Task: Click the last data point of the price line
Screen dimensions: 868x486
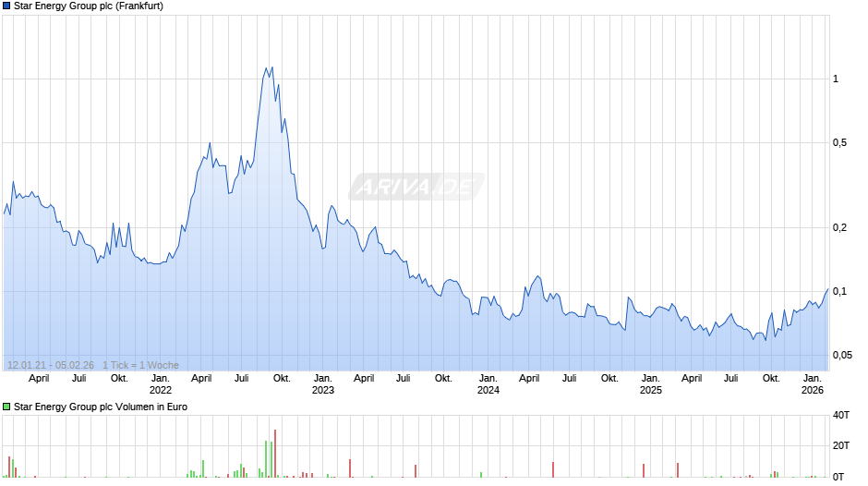Action: point(828,288)
